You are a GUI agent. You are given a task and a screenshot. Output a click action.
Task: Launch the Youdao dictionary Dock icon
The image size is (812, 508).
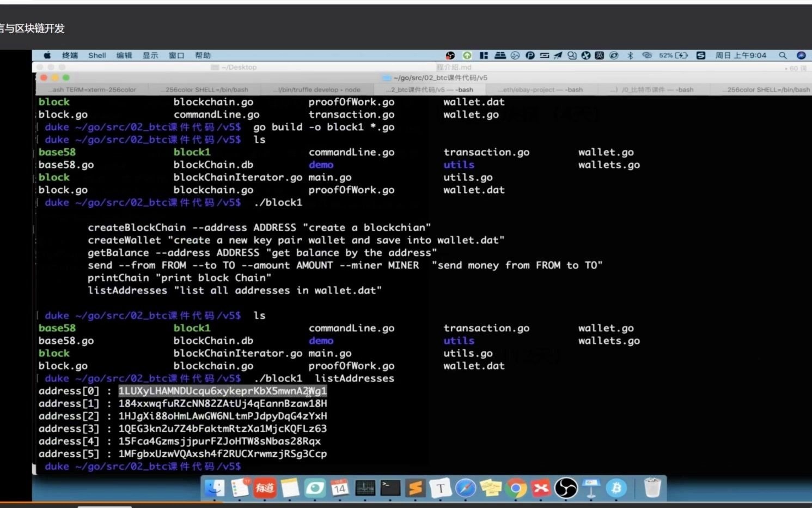pos(265,488)
